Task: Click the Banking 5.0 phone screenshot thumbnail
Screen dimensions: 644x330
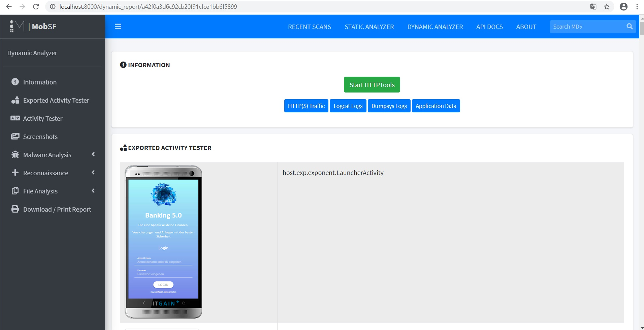Action: click(x=163, y=242)
